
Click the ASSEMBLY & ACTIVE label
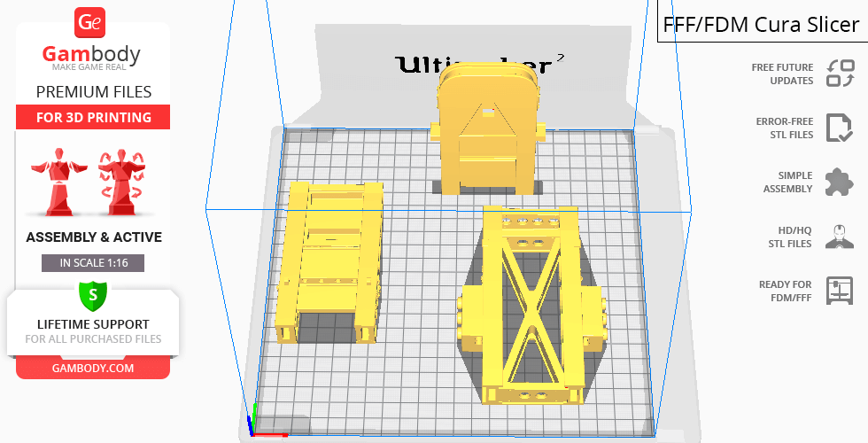(94, 237)
